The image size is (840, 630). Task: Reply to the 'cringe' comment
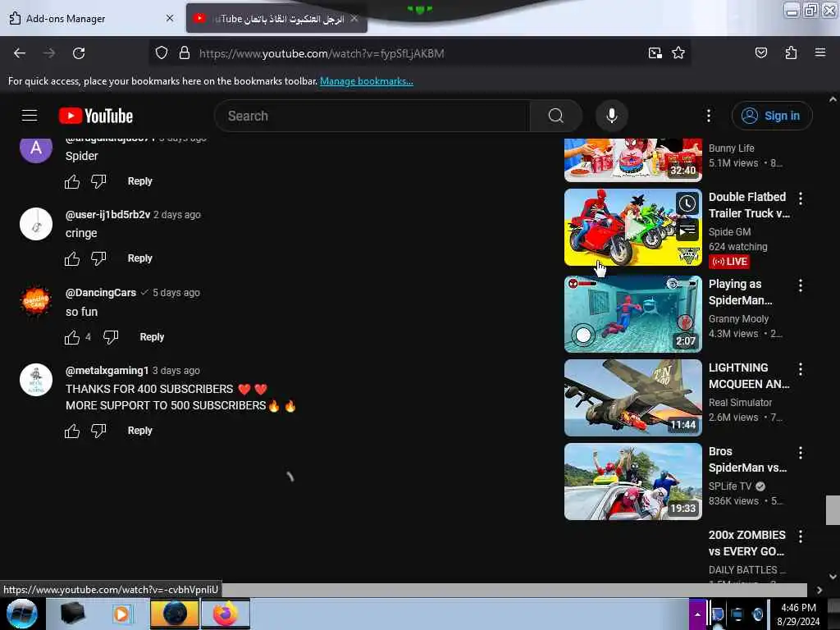(x=139, y=258)
